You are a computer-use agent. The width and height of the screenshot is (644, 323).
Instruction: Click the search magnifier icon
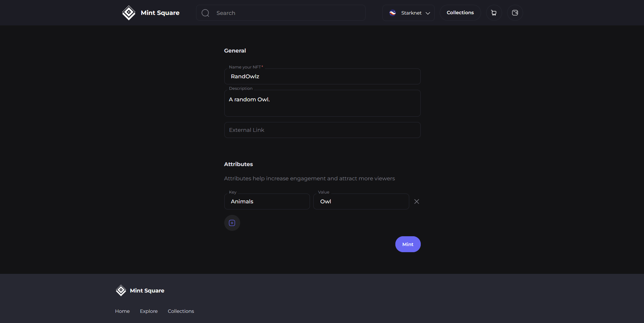pos(205,13)
